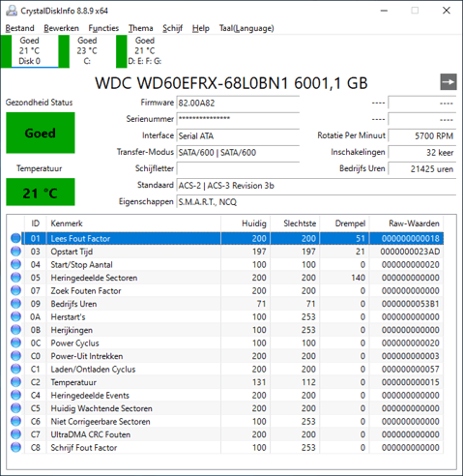Viewport: 463px width, 476px height.
Task: Click status orb for Lees Fout Factor
Action: pyautogui.click(x=15, y=238)
